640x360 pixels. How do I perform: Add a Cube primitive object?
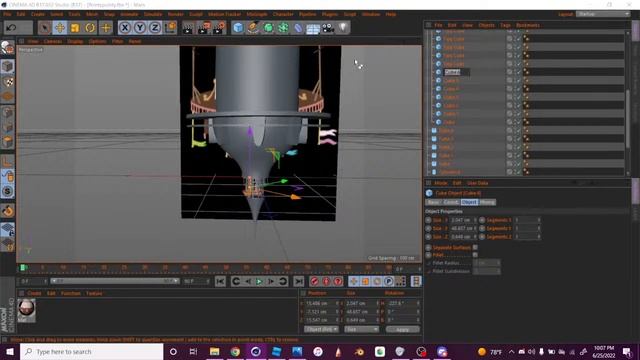coord(238,28)
